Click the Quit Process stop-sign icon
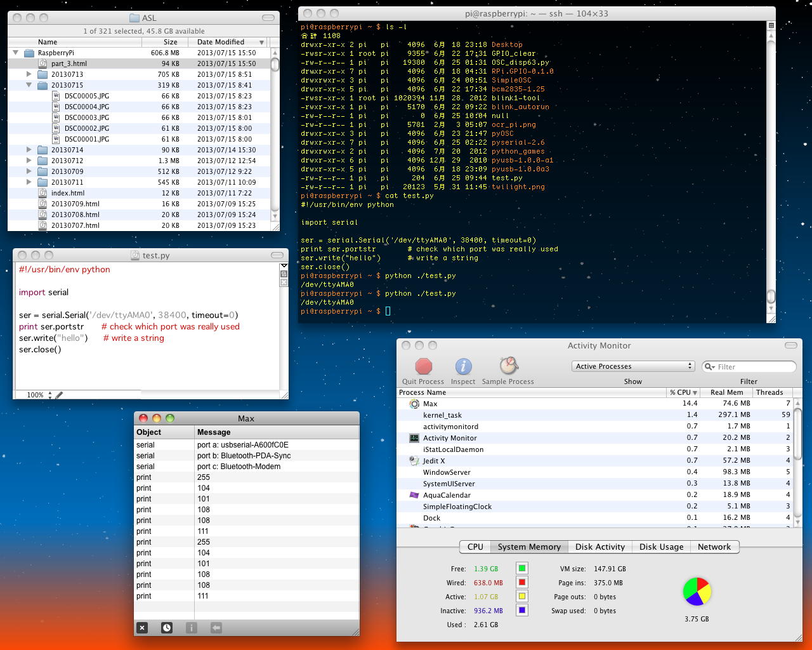The image size is (812, 650). tap(423, 367)
